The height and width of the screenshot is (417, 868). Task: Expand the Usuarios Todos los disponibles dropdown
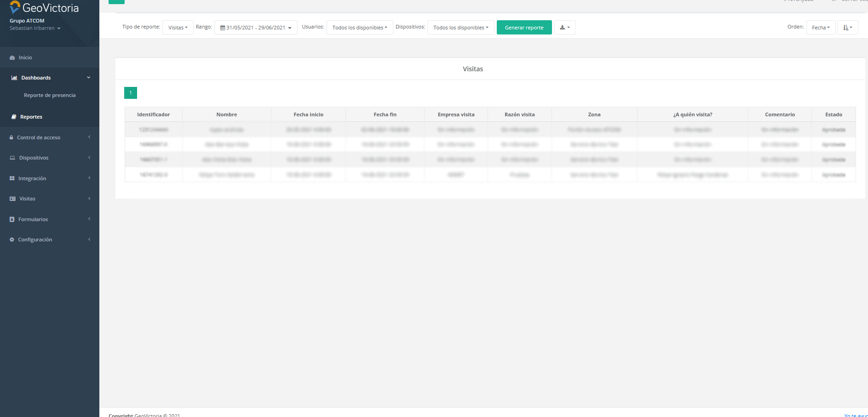click(359, 28)
